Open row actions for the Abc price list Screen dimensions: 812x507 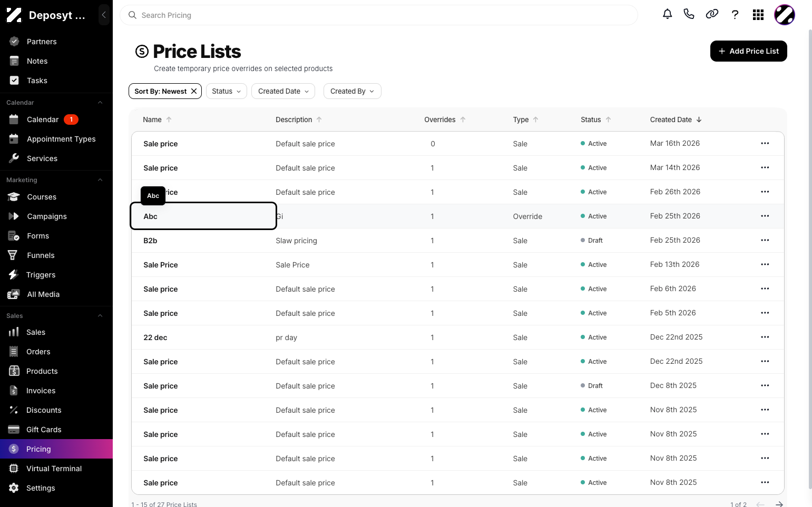pyautogui.click(x=765, y=216)
